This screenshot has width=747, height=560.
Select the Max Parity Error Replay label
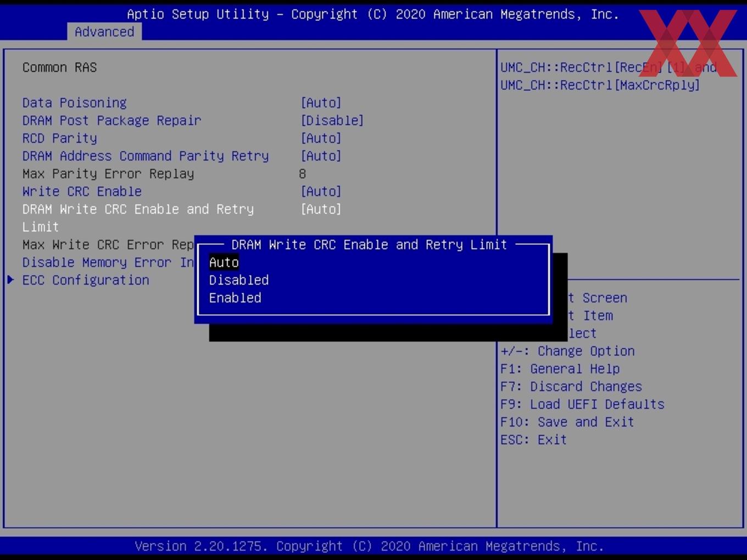point(108,173)
